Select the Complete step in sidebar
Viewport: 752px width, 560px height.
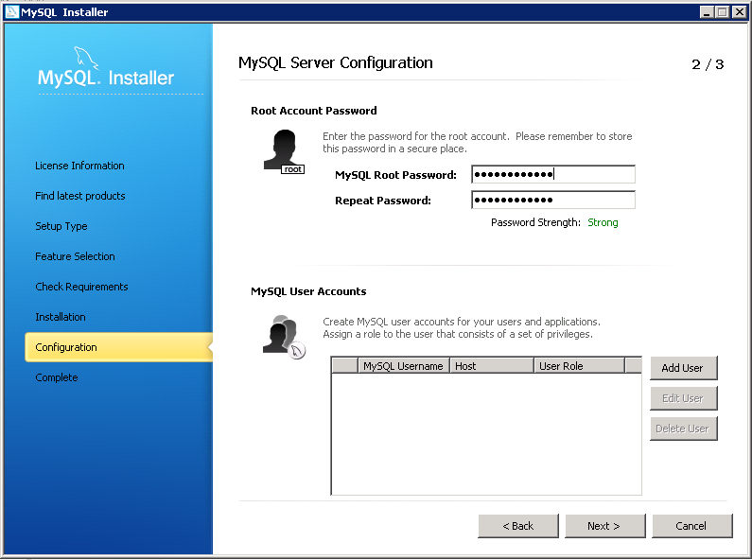(56, 377)
